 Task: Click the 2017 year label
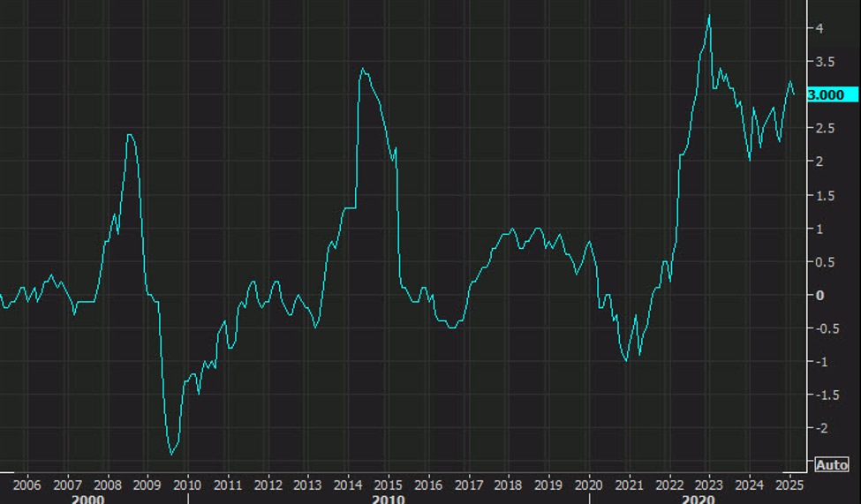click(468, 485)
